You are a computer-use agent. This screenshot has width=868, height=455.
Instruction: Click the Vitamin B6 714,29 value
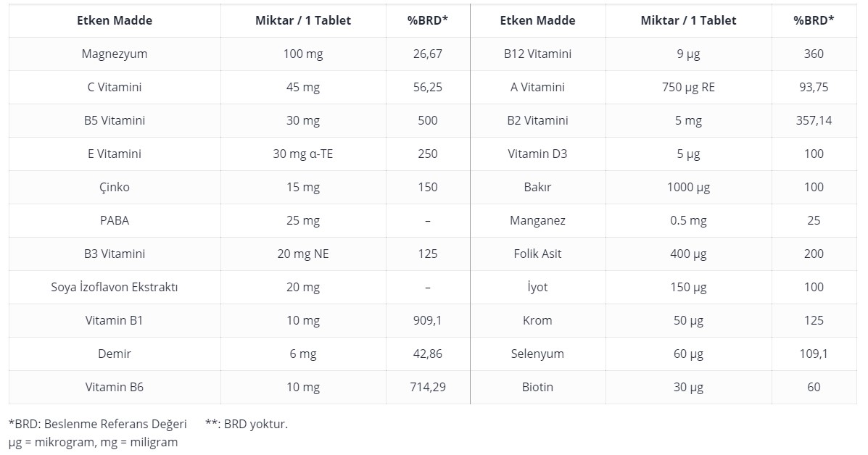coord(427,387)
